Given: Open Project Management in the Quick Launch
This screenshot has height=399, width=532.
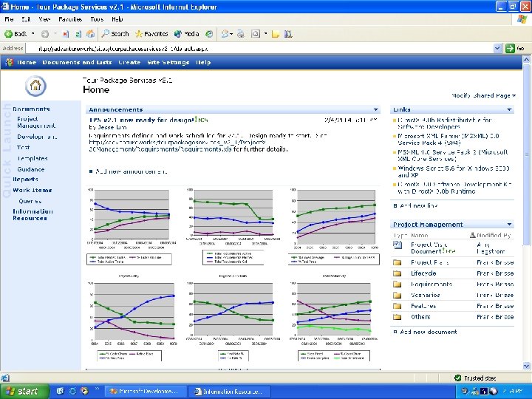Looking at the screenshot, I should click(36, 123).
